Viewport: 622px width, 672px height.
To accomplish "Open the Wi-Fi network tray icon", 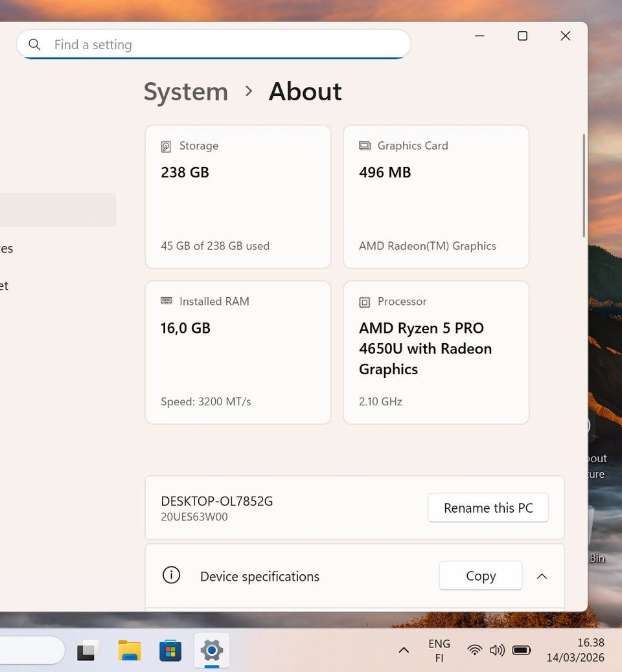I will pyautogui.click(x=475, y=650).
